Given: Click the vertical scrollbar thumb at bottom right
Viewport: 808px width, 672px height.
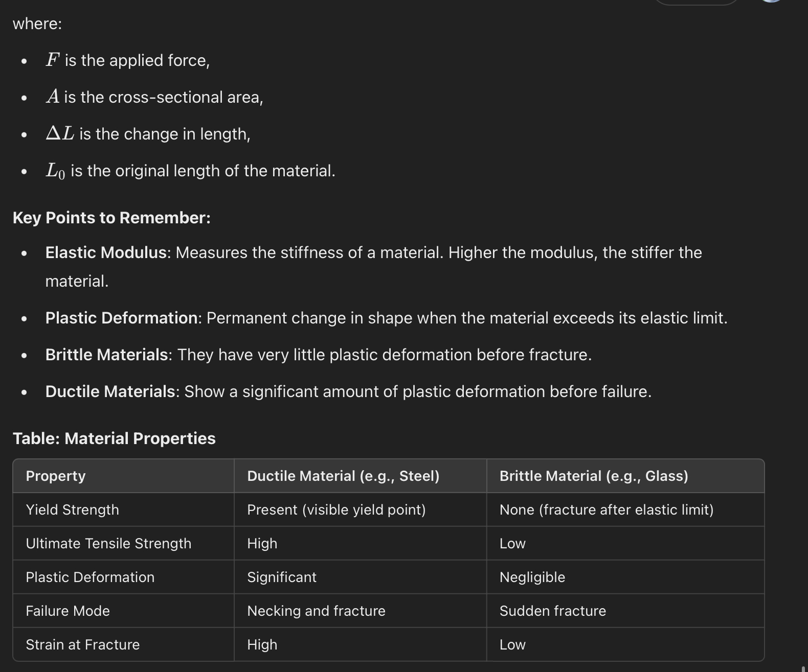Looking at the screenshot, I should 804,669.
